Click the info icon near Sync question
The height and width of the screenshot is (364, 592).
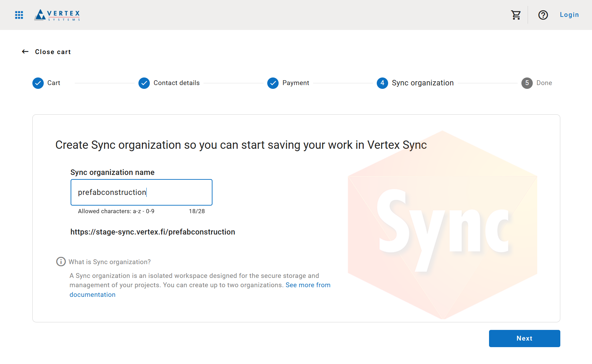tap(61, 262)
